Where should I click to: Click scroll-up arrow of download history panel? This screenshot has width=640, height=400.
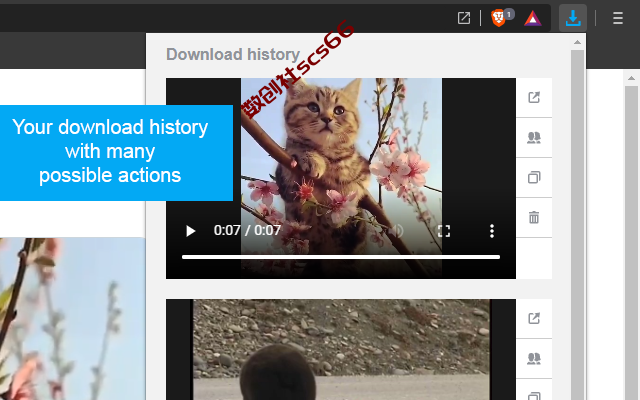pyautogui.click(x=577, y=42)
